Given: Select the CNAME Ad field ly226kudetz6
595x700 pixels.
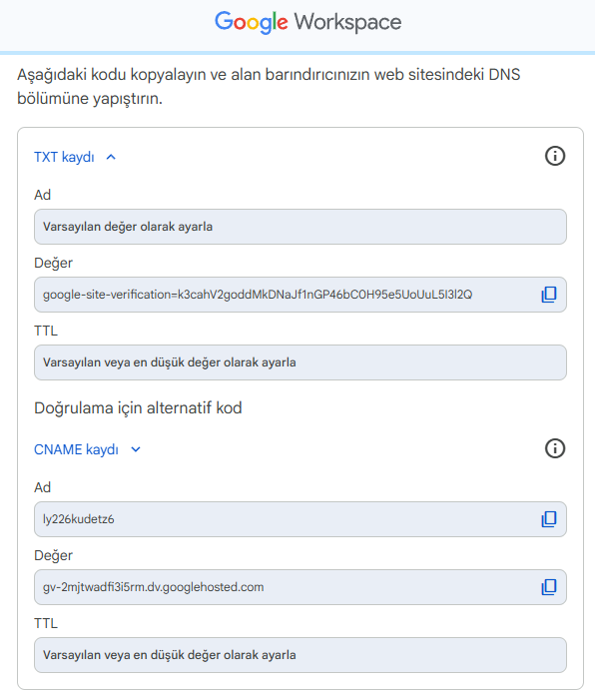Looking at the screenshot, I should click(x=300, y=519).
